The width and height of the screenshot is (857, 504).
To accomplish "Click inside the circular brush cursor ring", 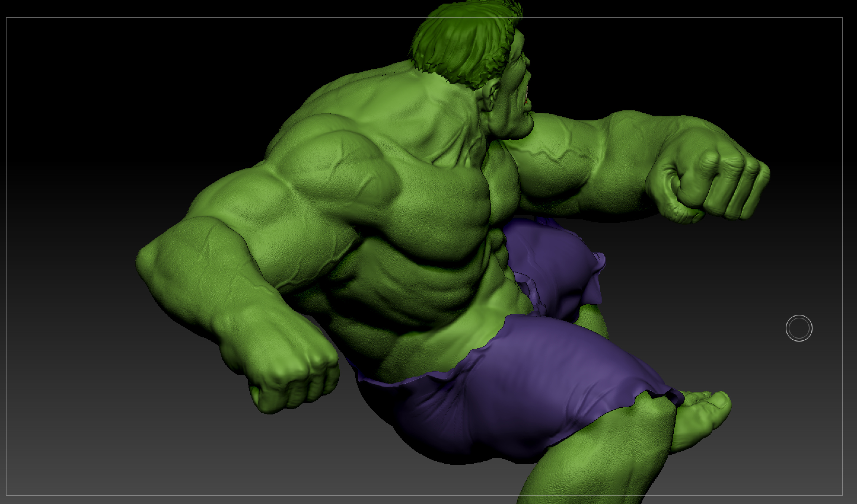I will [799, 328].
